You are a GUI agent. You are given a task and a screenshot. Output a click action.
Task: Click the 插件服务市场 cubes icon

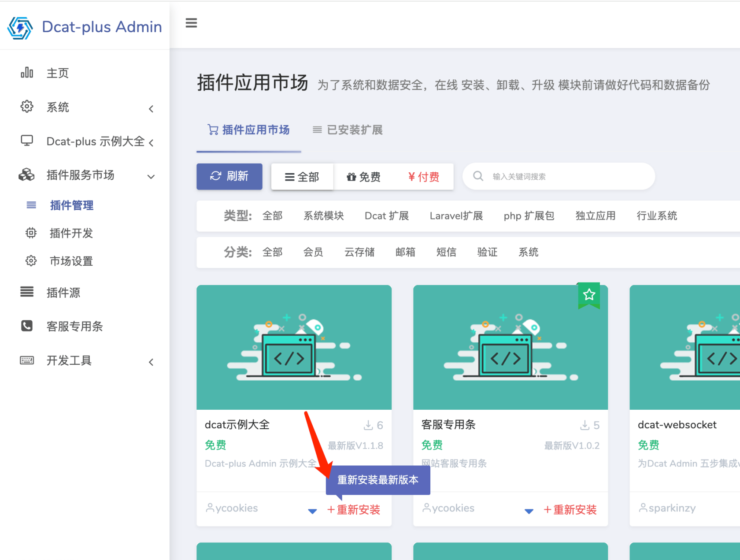tap(26, 175)
